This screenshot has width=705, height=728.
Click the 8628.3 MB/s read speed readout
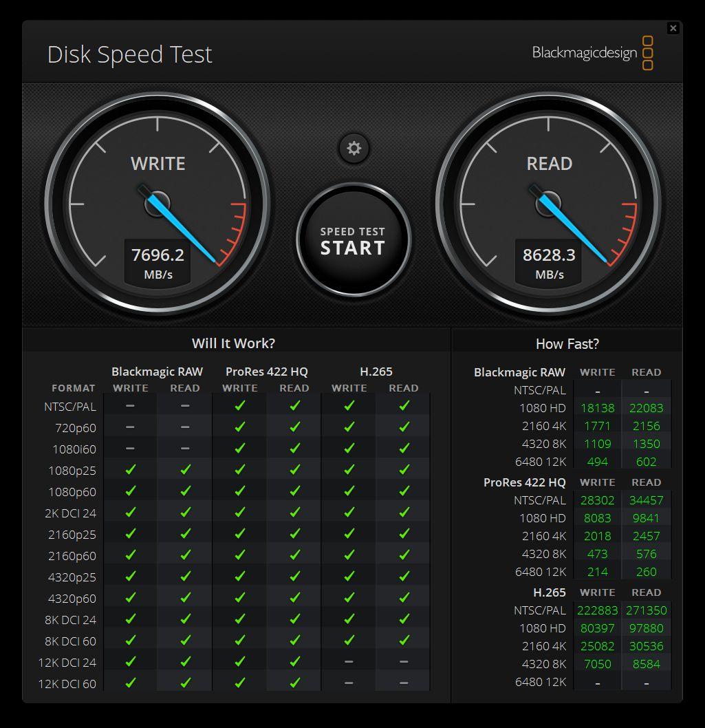click(548, 262)
